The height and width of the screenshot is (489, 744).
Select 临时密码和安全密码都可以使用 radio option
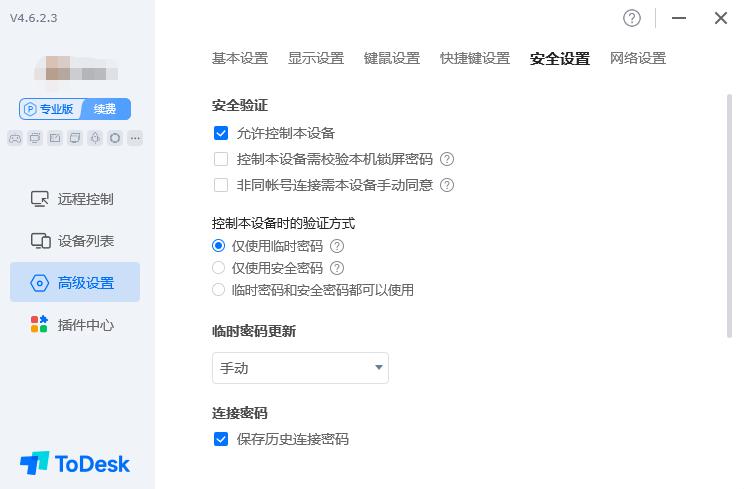pyautogui.click(x=218, y=290)
